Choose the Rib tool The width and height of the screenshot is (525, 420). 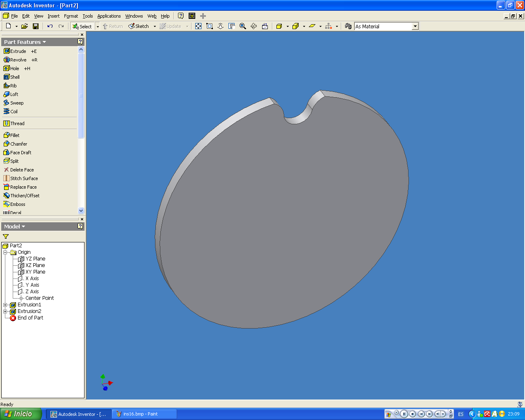click(x=10, y=86)
